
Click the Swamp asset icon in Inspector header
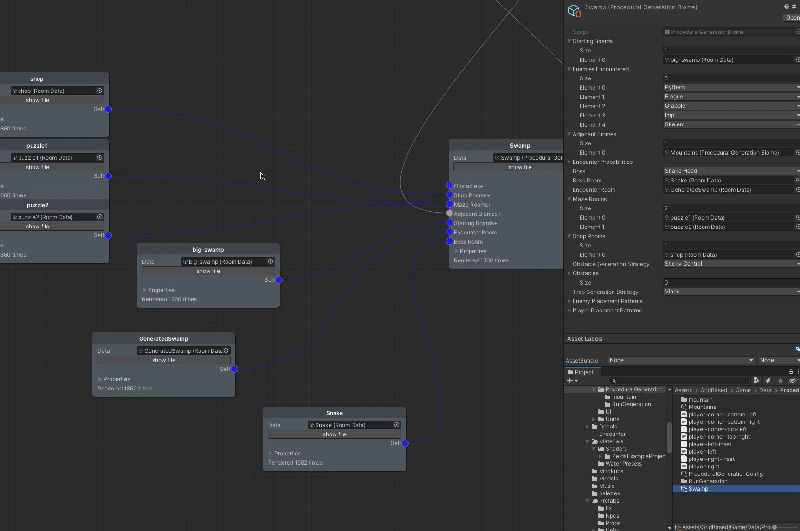(574, 11)
